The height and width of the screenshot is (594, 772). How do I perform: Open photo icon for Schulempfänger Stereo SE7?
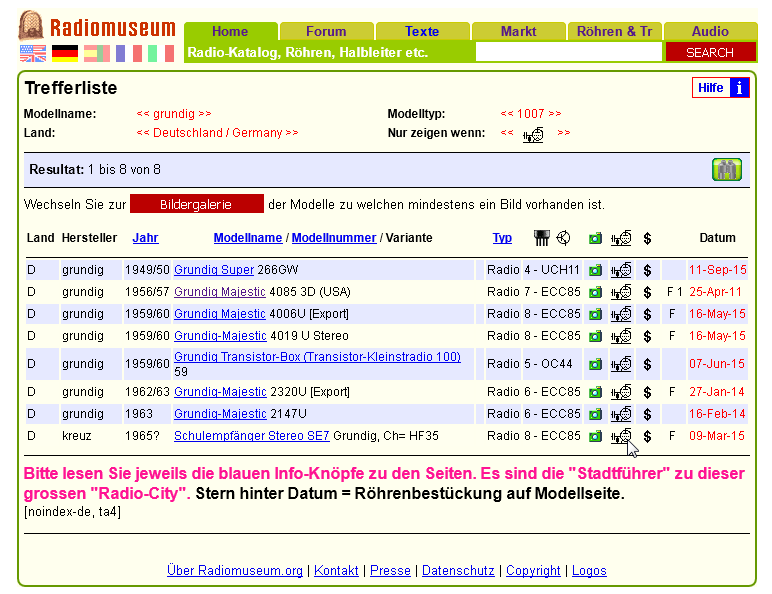[595, 436]
